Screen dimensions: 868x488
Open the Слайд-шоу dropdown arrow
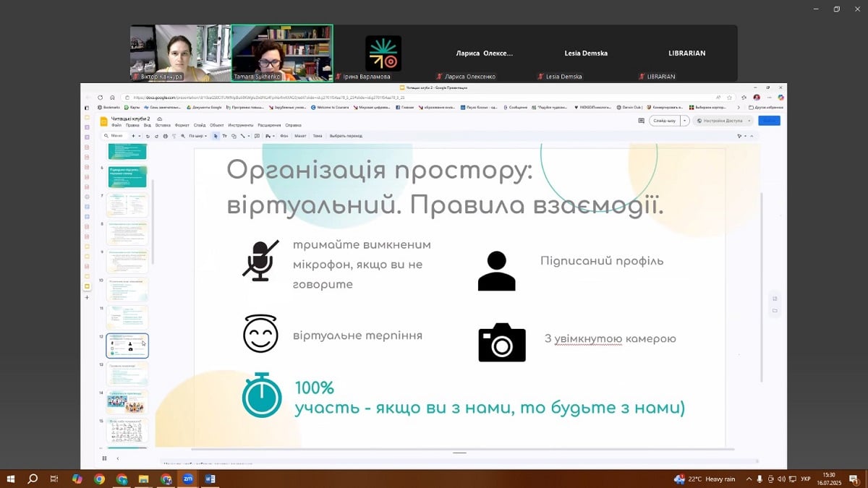pyautogui.click(x=684, y=121)
